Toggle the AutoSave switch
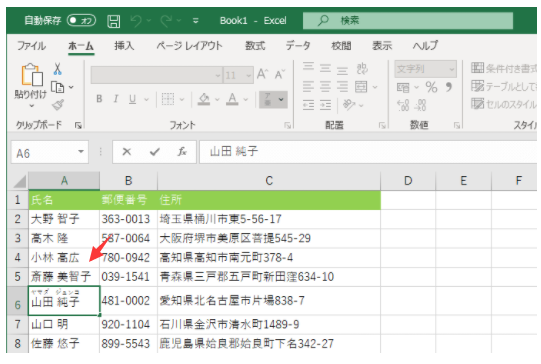 click(x=81, y=20)
